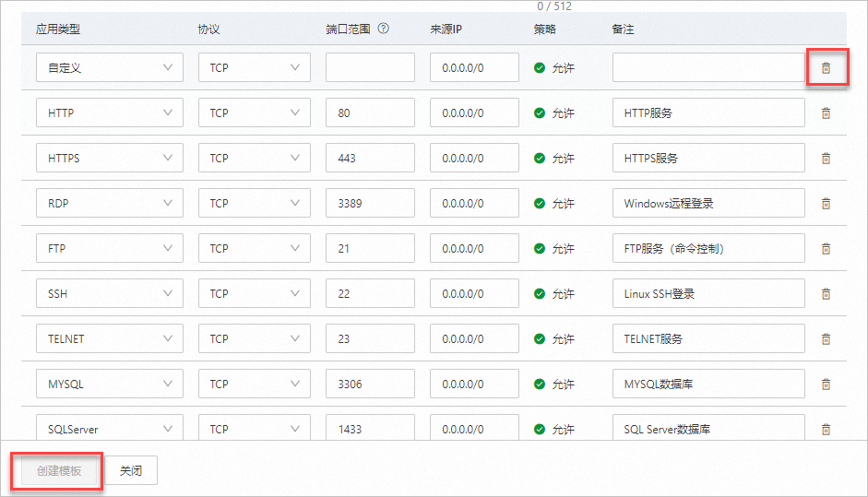Open application type dropdown showing HTTP
The width and height of the screenshot is (868, 497).
tap(110, 112)
